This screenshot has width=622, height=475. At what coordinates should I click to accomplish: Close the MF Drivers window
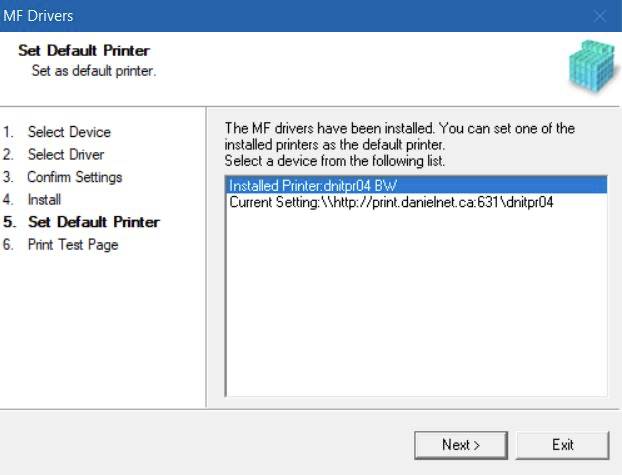pyautogui.click(x=600, y=16)
